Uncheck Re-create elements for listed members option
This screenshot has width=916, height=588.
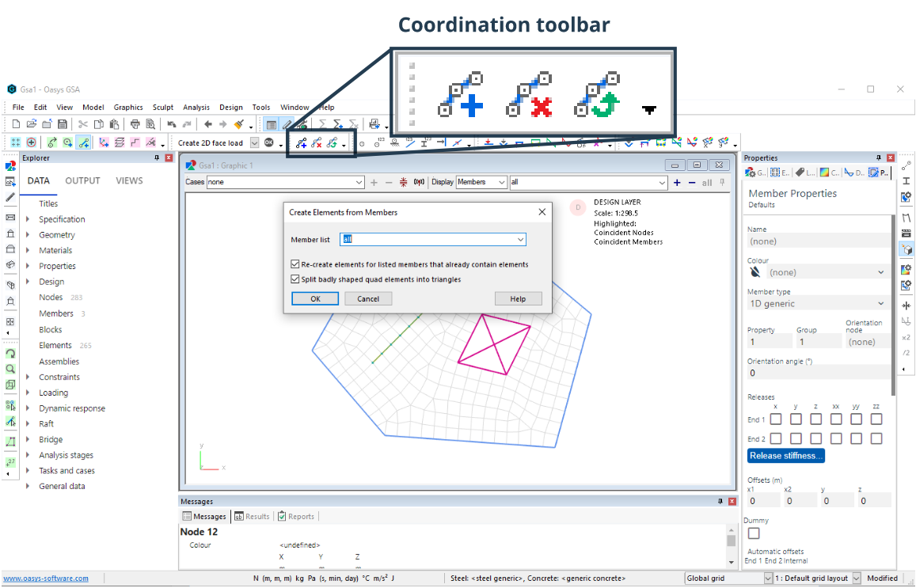294,265
